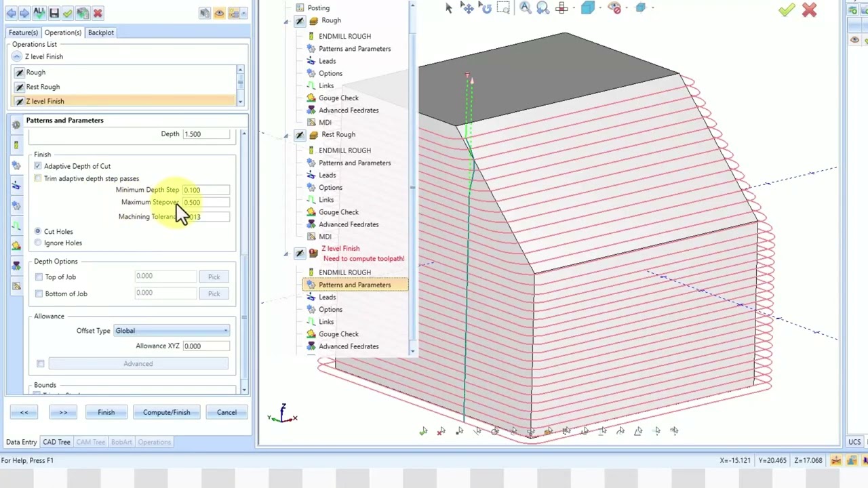The width and height of the screenshot is (868, 488).
Task: Click the Cancel button
Action: (226, 413)
